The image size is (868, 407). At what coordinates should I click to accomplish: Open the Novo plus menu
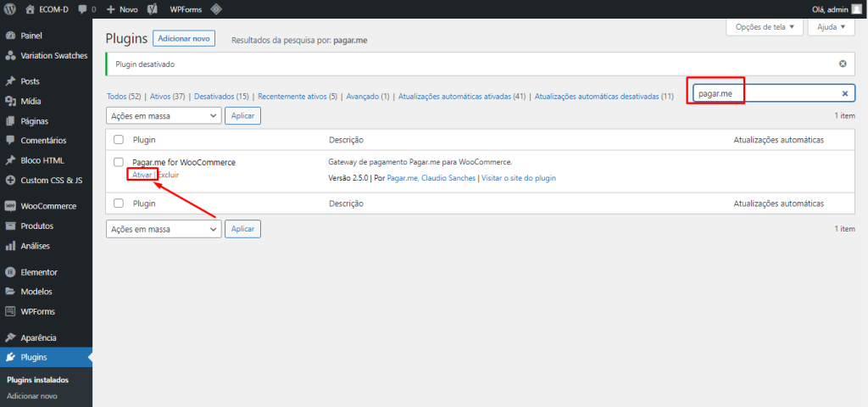[x=122, y=9]
